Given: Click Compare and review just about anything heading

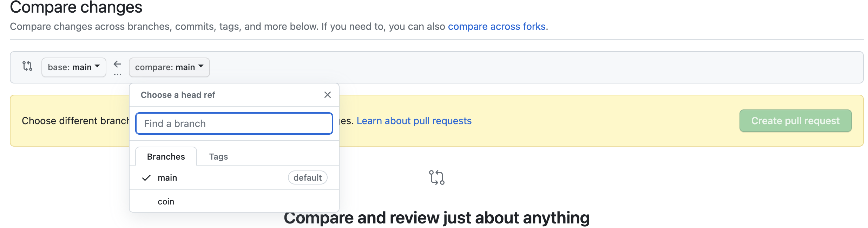Looking at the screenshot, I should pyautogui.click(x=436, y=218).
